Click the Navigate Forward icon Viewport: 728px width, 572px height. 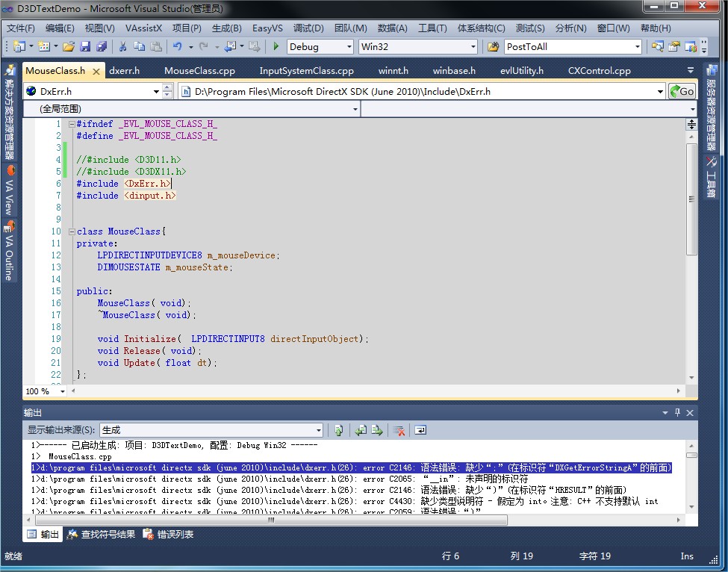[254, 46]
